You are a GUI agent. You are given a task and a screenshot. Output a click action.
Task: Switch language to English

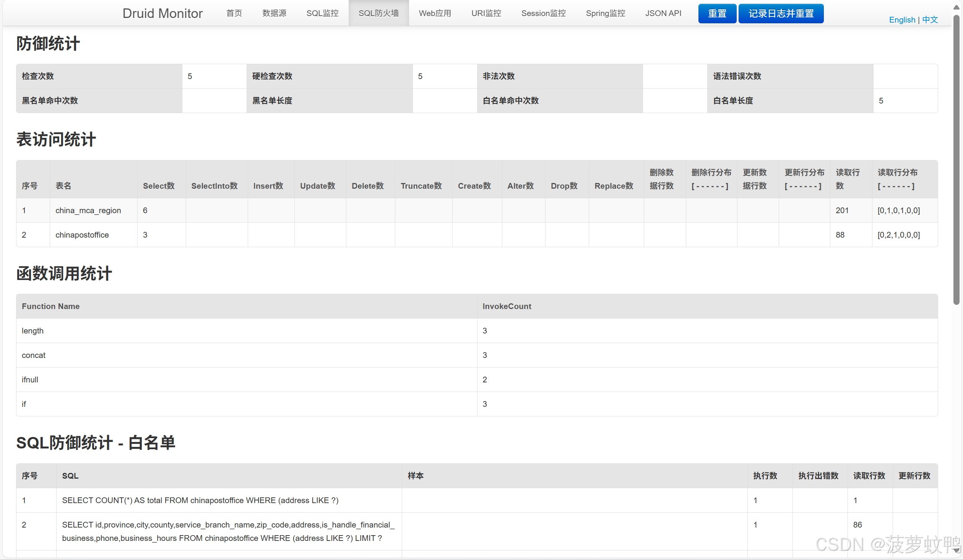(902, 20)
